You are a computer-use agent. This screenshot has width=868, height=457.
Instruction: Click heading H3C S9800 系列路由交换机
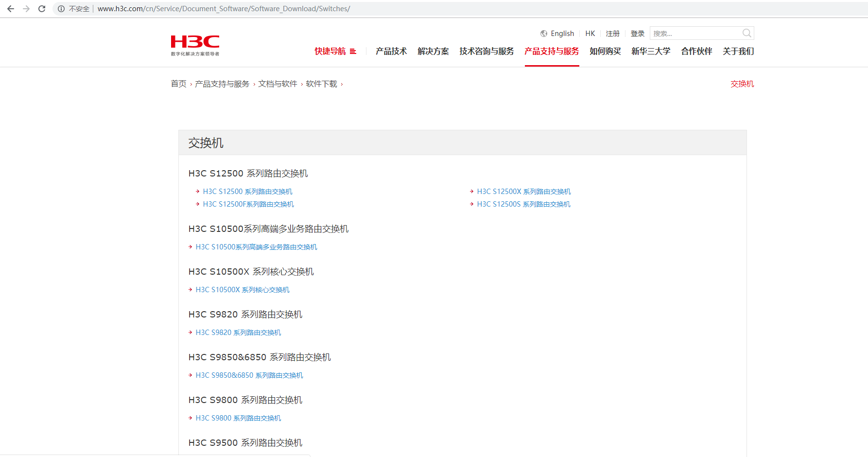coord(245,400)
